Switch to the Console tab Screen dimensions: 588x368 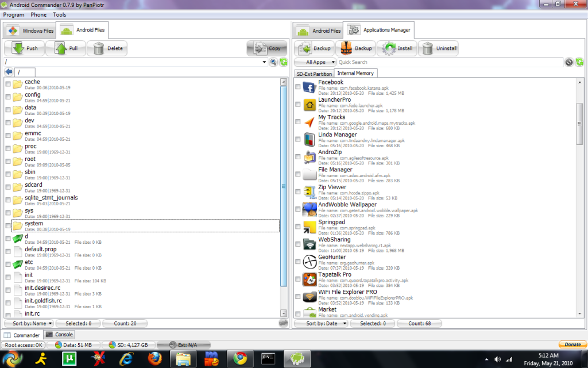60,335
